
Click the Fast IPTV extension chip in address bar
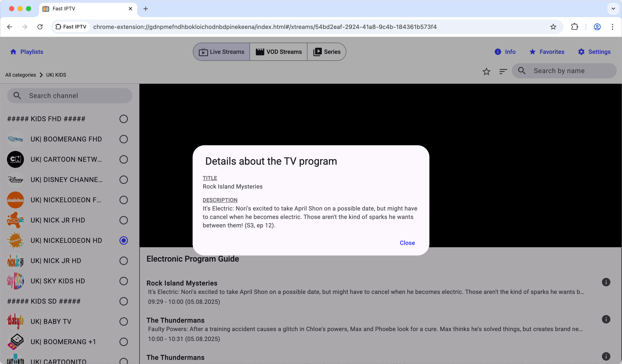pyautogui.click(x=71, y=27)
